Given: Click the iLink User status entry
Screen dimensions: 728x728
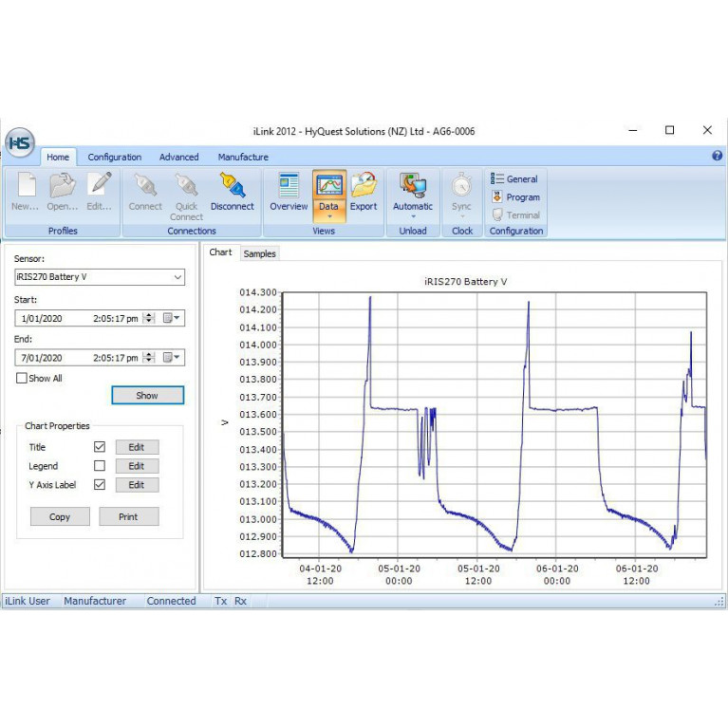Looking at the screenshot, I should click(28, 601).
